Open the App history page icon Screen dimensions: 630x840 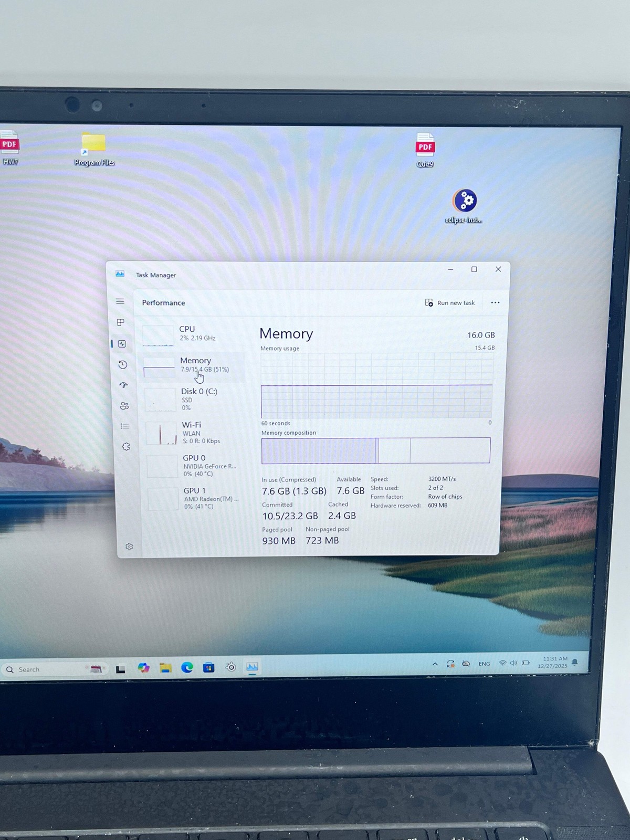point(123,364)
